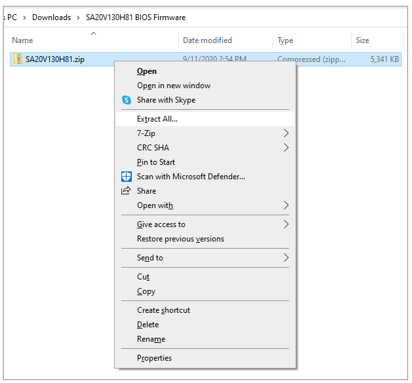This screenshot has width=412, height=383.
Task: Click the Share arrow icon
Action: point(126,191)
